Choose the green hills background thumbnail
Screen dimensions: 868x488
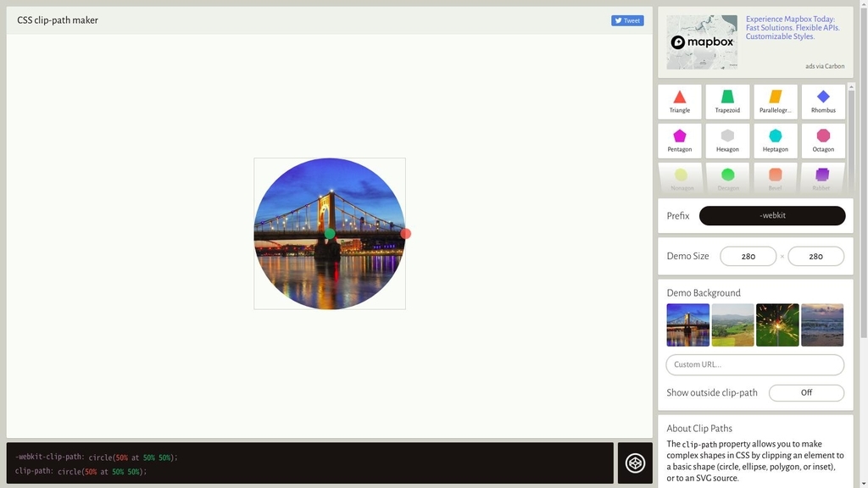[x=733, y=324]
